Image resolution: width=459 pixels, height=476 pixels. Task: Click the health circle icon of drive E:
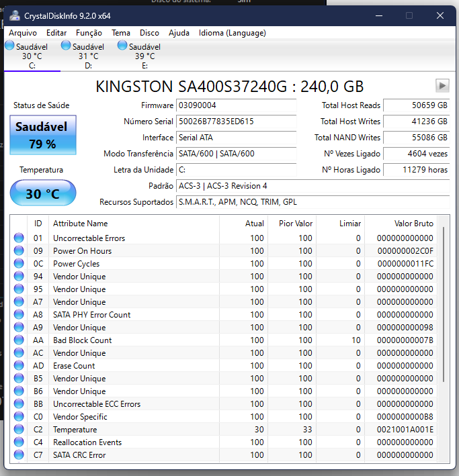pos(122,45)
